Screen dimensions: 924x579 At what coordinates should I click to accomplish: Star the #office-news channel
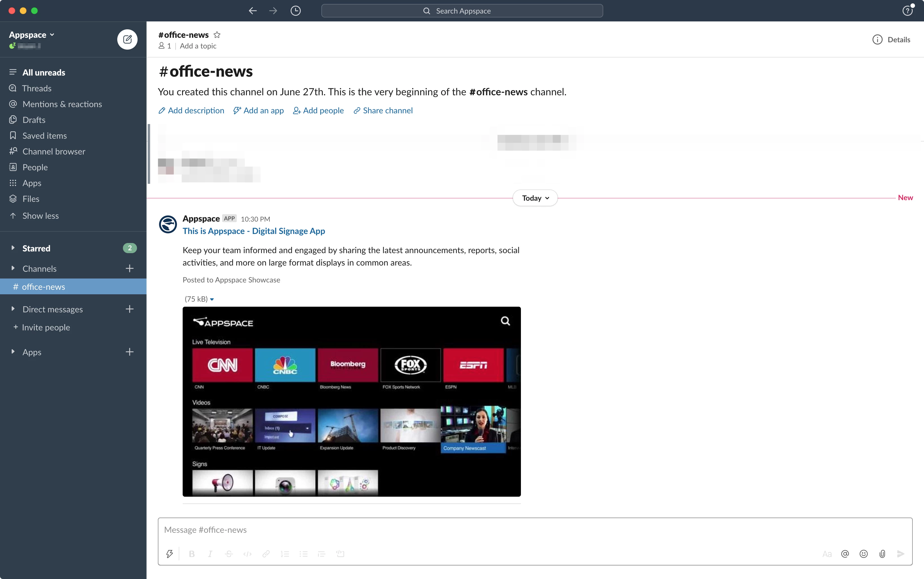click(217, 35)
